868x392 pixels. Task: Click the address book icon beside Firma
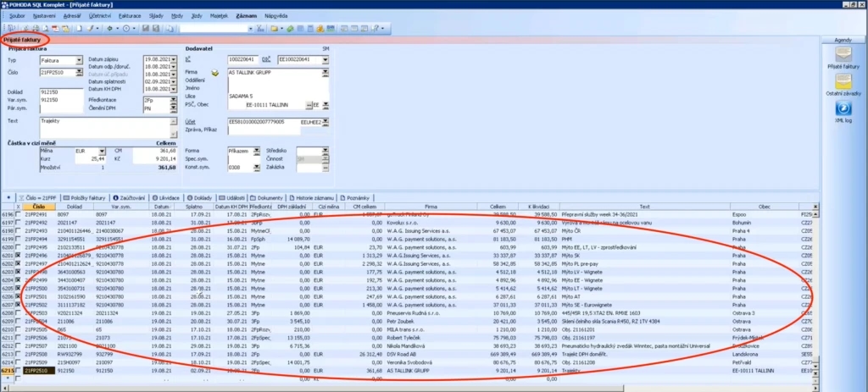click(x=215, y=72)
